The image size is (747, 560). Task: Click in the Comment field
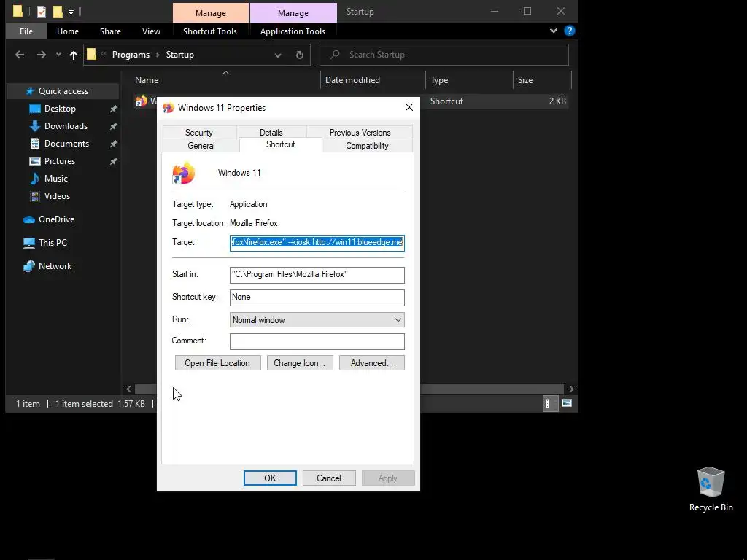pos(317,341)
